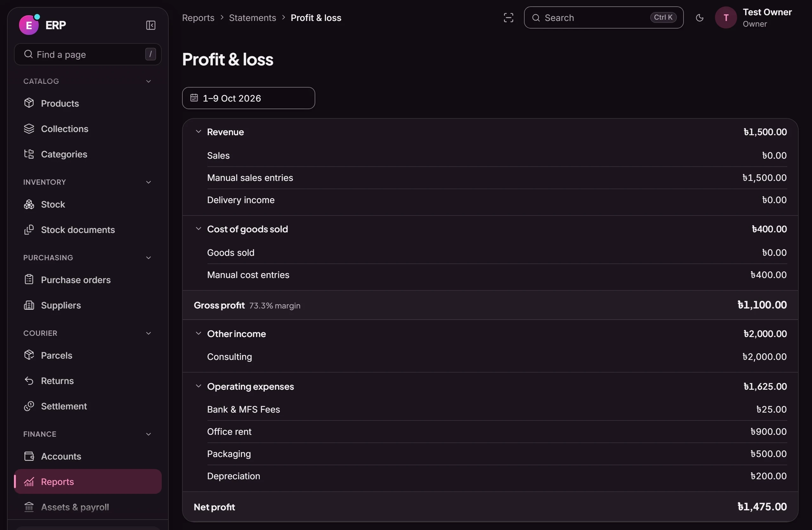Collapse the Revenue section chevron
This screenshot has height=530, width=812.
click(198, 132)
